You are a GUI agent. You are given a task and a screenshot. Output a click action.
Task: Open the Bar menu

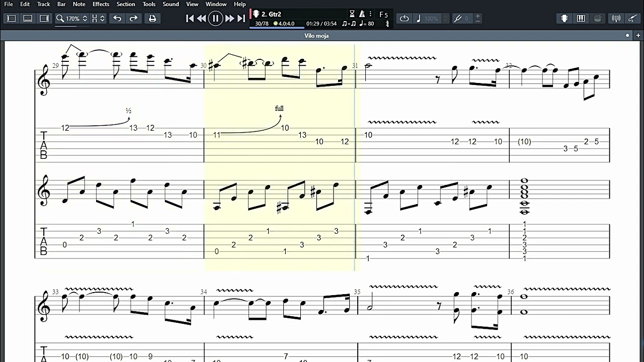(61, 4)
